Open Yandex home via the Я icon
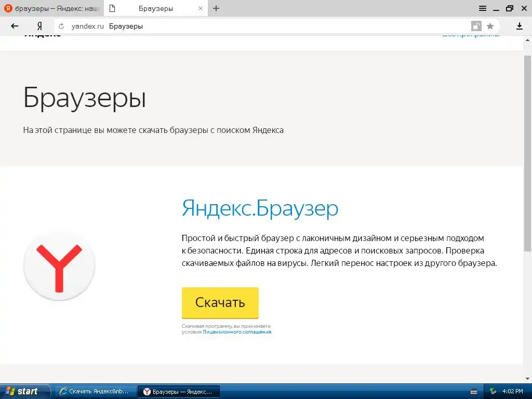 click(39, 26)
